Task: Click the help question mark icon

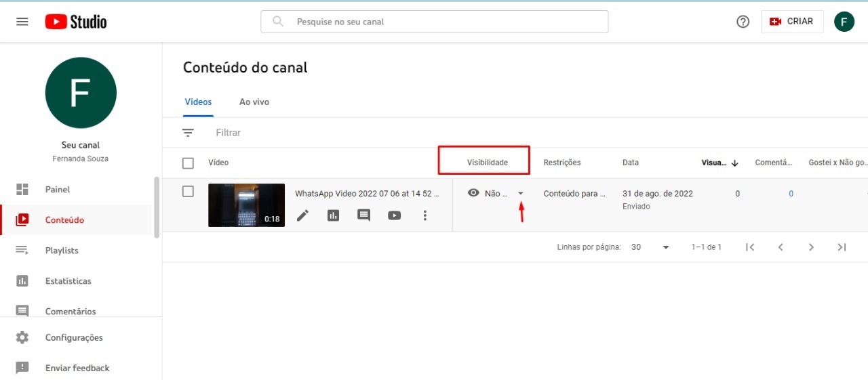Action: (743, 22)
